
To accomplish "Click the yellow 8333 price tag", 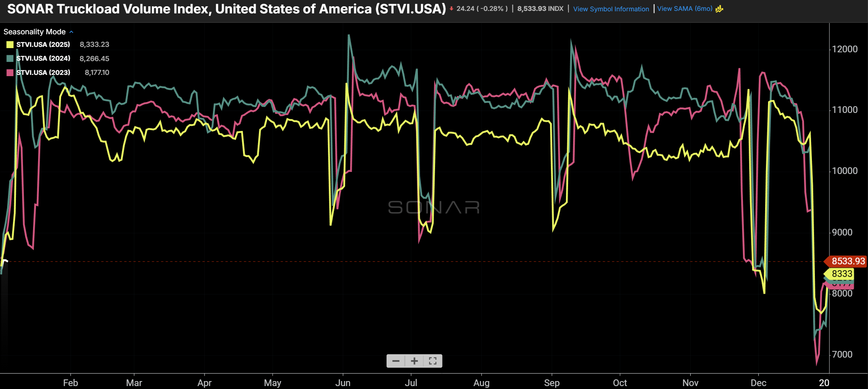I will click(x=842, y=274).
